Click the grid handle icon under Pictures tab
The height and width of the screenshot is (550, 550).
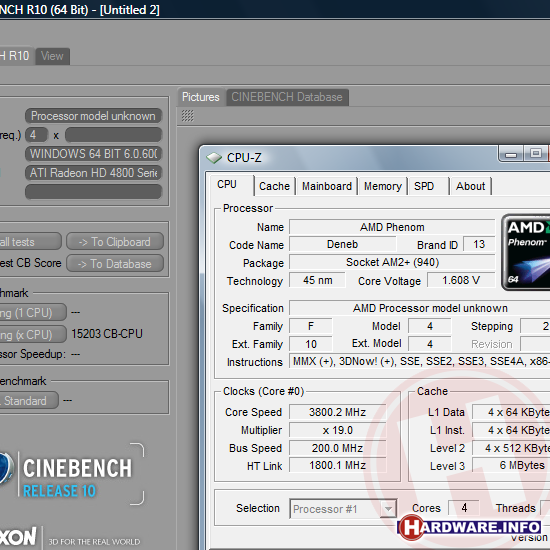(x=188, y=116)
